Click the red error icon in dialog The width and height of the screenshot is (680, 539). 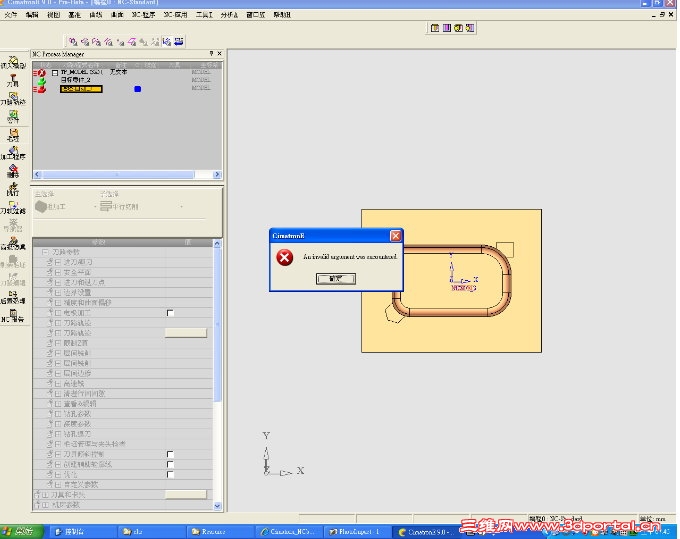coord(284,258)
